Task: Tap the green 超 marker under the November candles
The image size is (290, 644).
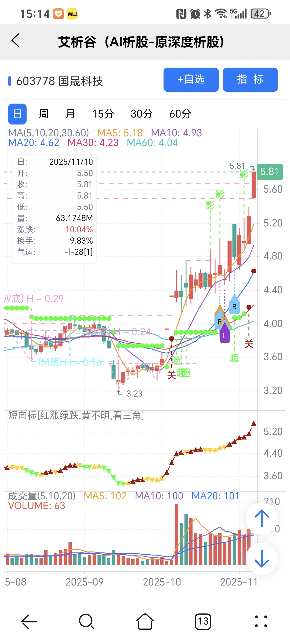Action: [x=234, y=358]
